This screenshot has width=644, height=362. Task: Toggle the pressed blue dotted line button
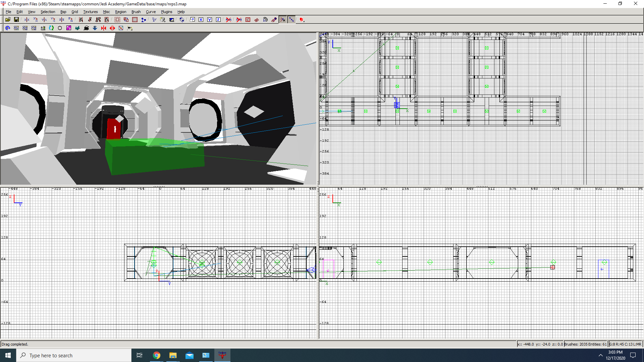[x=291, y=20]
